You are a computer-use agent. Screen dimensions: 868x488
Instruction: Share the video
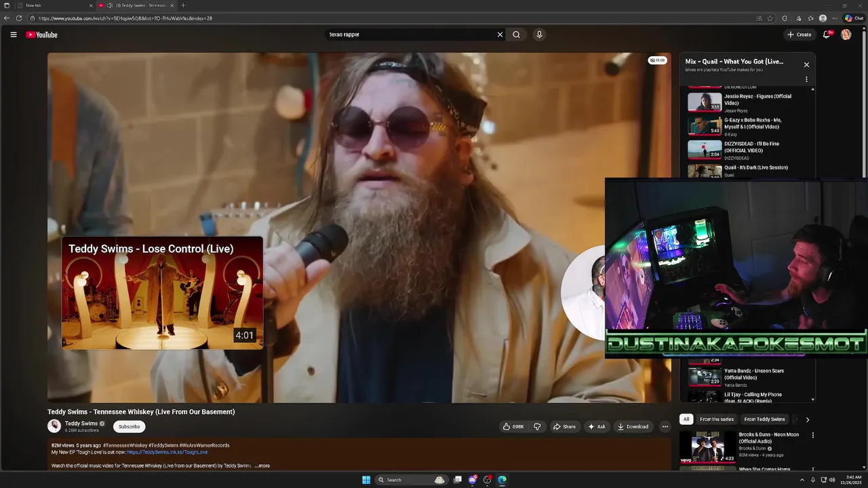tap(564, 426)
